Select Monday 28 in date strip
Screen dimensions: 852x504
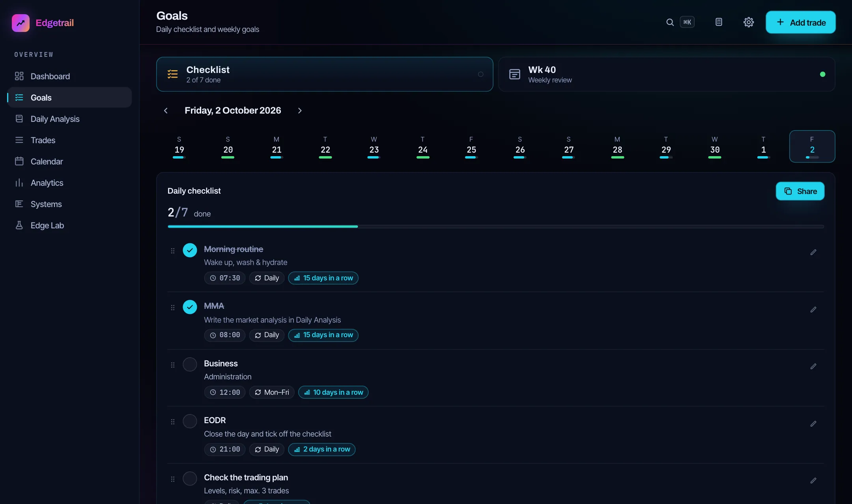pos(617,147)
